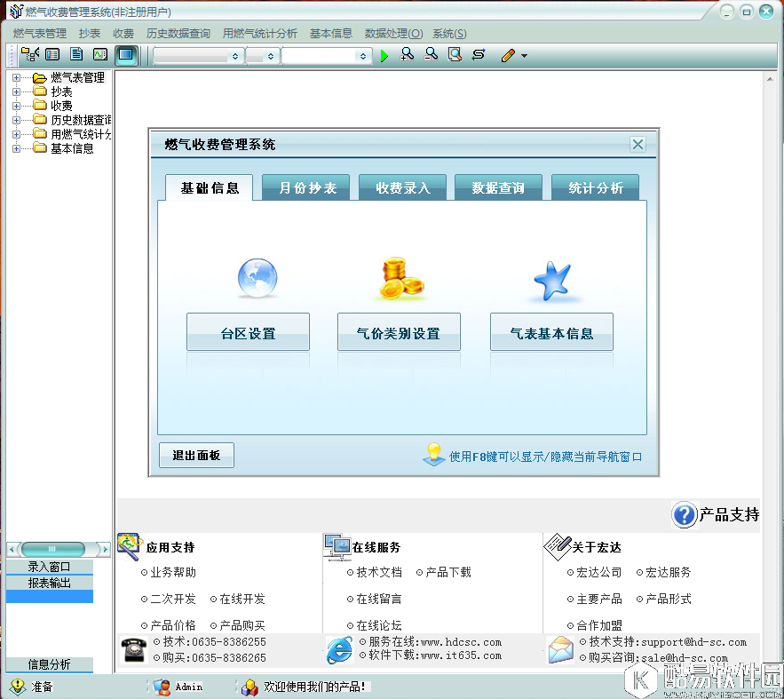This screenshot has width=784, height=699.
Task: Click the 产品支持 question mark icon
Action: pyautogui.click(x=683, y=515)
